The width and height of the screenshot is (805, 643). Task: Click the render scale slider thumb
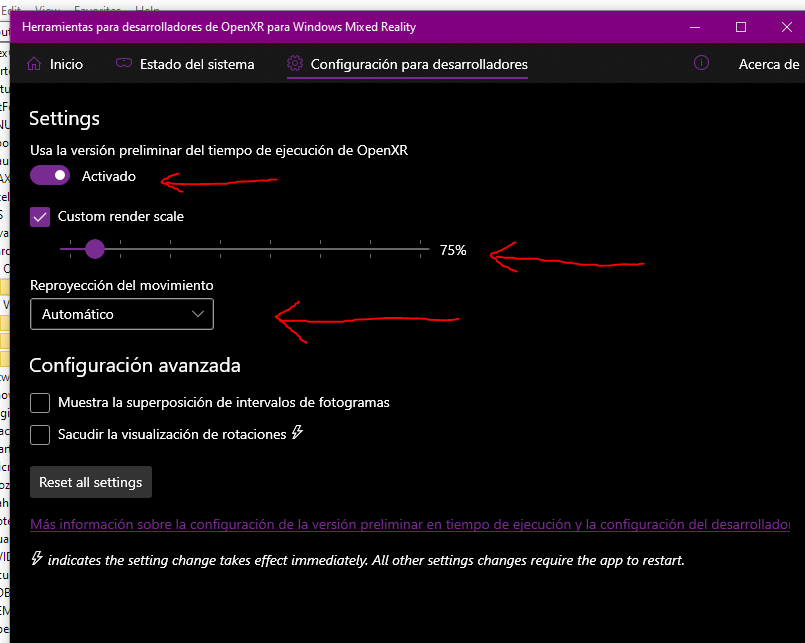[x=95, y=249]
